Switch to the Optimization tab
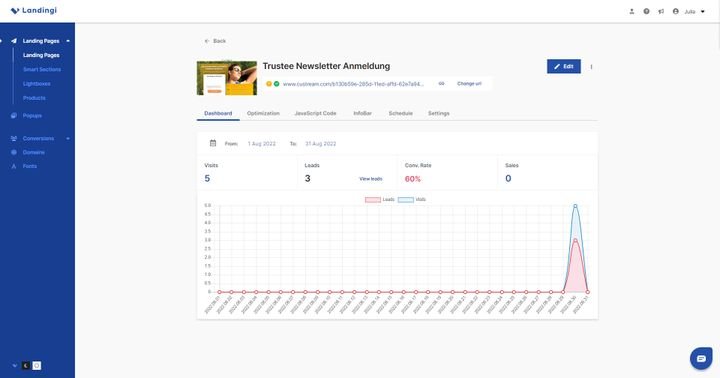 pyautogui.click(x=263, y=113)
